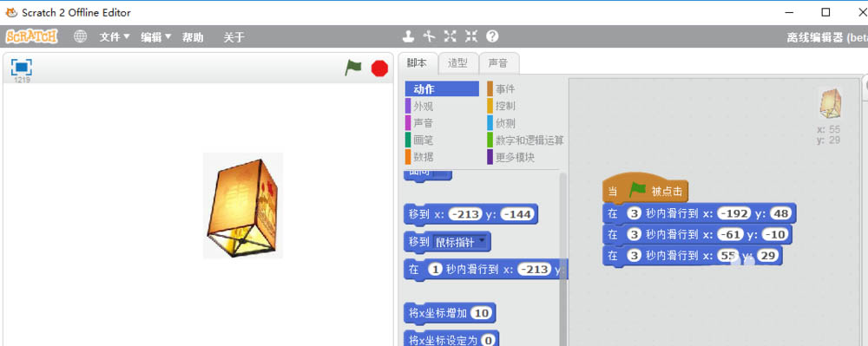This screenshot has width=868, height=346.
Task: Click the lantern thumbnail in scripts area
Action: (831, 103)
